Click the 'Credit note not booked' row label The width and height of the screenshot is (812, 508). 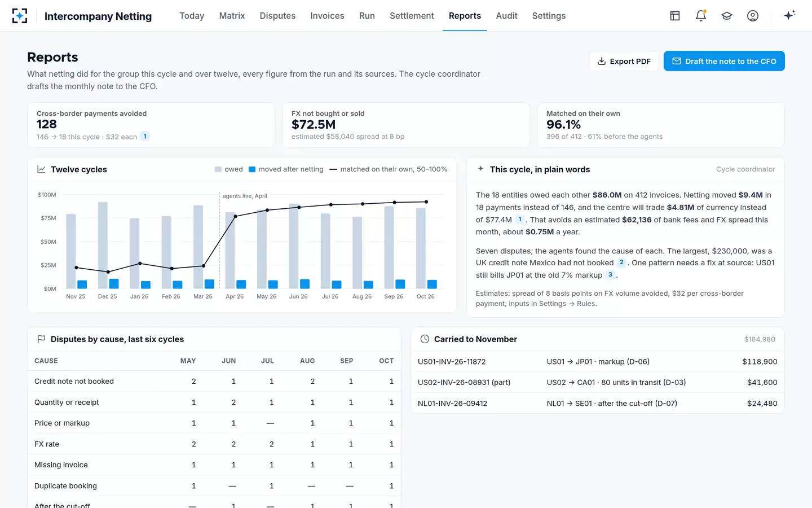[x=74, y=382]
